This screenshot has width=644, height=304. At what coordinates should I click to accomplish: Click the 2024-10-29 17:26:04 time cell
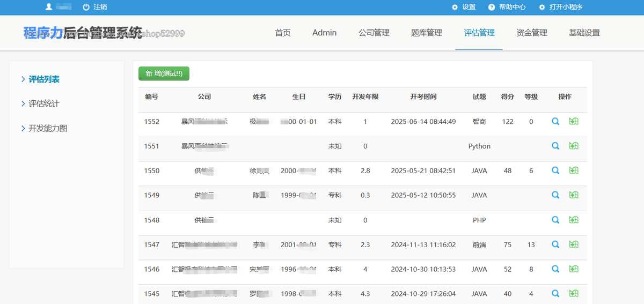423,294
